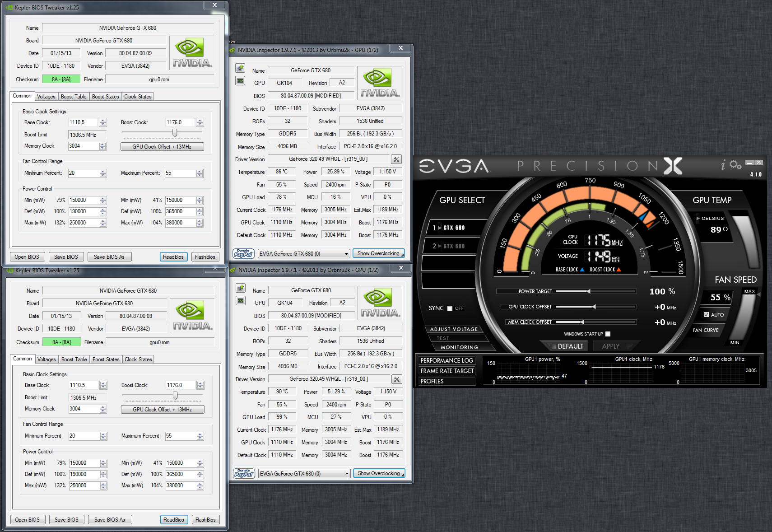Viewport: 772px width, 532px height.
Task: Open the info 'i' icon in EVGA Precision
Action: [723, 165]
